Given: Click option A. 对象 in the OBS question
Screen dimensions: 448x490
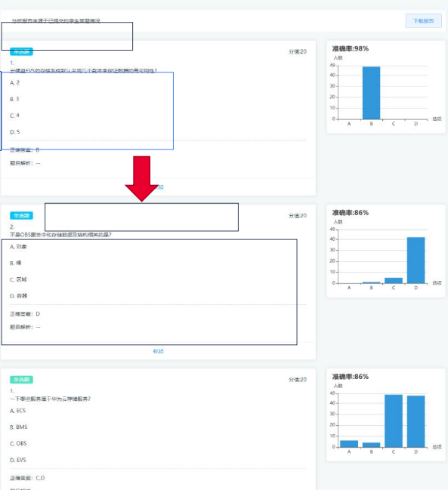Looking at the screenshot, I should 18,247.
